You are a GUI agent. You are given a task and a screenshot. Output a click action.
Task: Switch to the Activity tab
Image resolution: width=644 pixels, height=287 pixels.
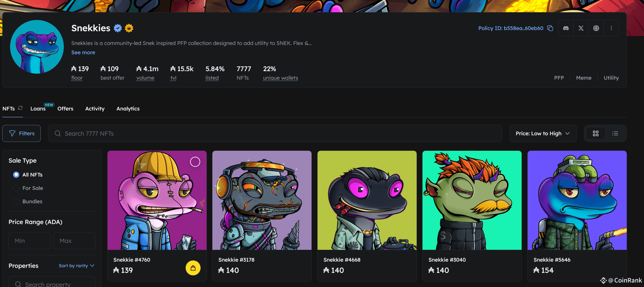[x=95, y=109]
